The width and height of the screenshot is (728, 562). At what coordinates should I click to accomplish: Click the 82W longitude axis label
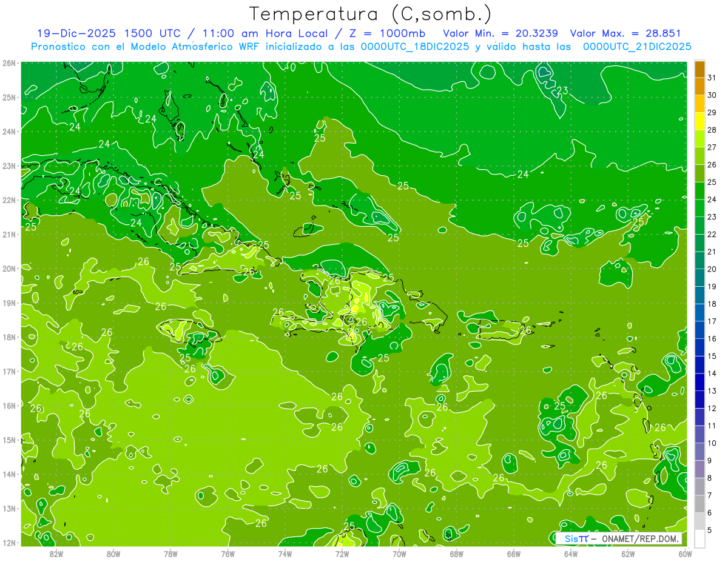click(56, 554)
